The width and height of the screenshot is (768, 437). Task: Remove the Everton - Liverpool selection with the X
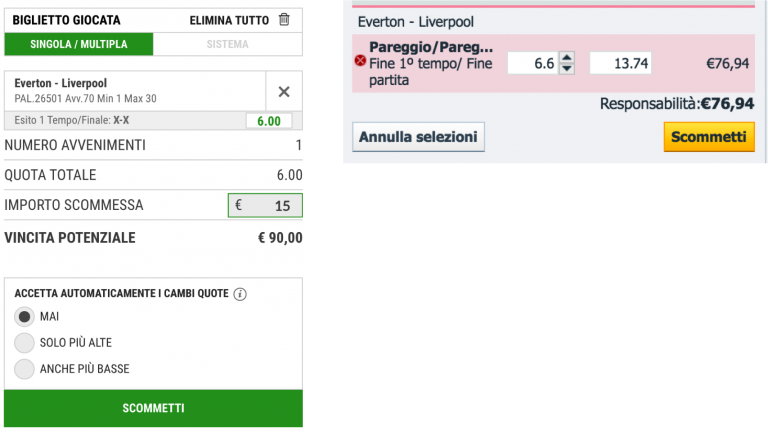click(x=284, y=92)
